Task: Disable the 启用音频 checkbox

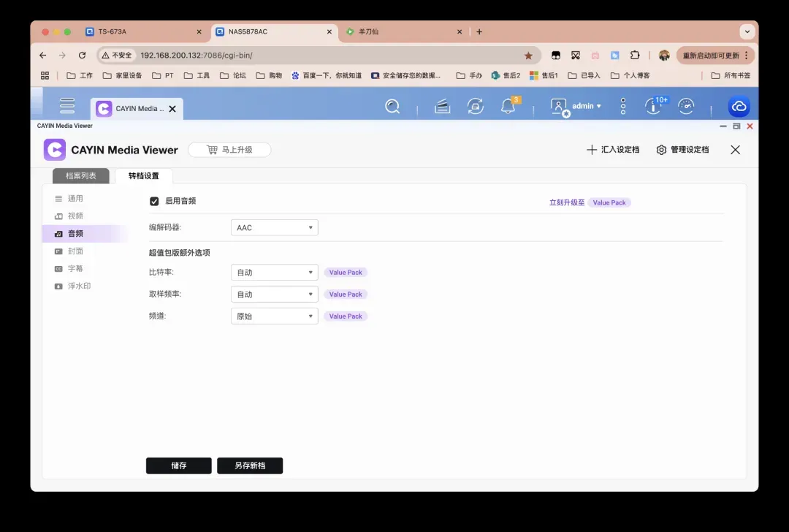Action: [154, 201]
